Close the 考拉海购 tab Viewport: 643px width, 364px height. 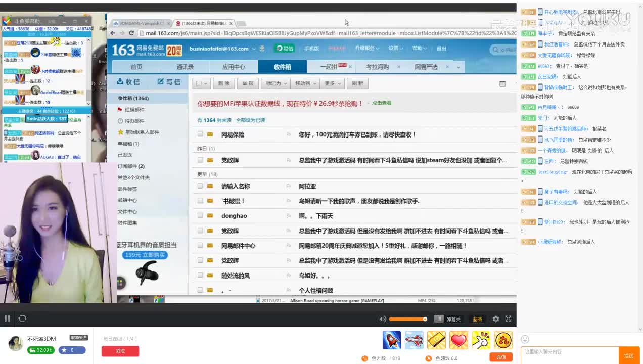(x=399, y=67)
